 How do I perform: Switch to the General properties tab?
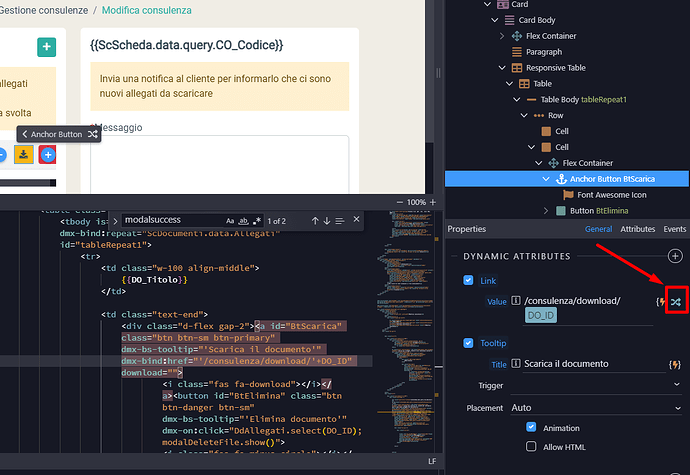point(598,229)
